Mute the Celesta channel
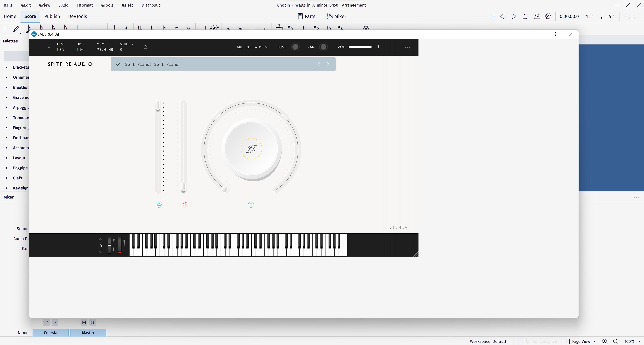Screen dimensions: 644x345 46,322
